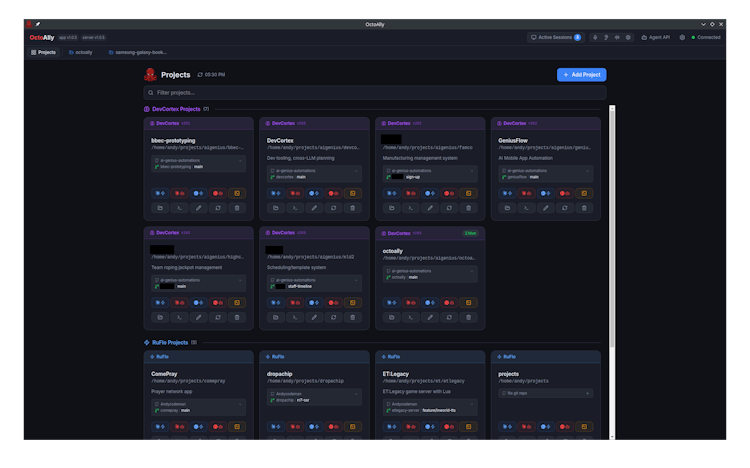
Task: Focus the Filter projects search field
Action: 374,93
